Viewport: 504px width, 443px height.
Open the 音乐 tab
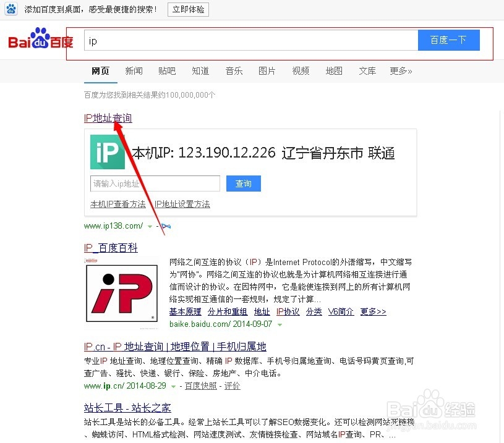(x=234, y=71)
